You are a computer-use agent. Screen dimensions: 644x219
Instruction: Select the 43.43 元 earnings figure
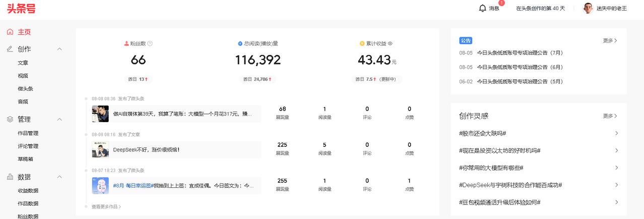(377, 60)
